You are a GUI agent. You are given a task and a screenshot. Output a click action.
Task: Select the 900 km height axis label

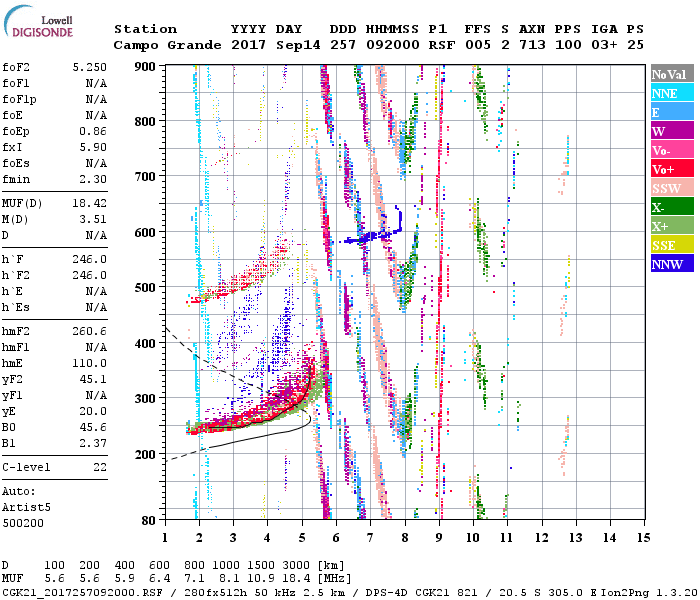click(x=146, y=66)
